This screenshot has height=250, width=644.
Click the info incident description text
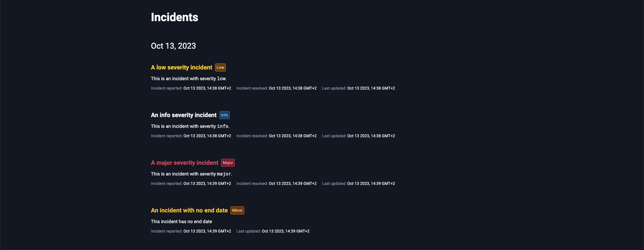pyautogui.click(x=190, y=126)
